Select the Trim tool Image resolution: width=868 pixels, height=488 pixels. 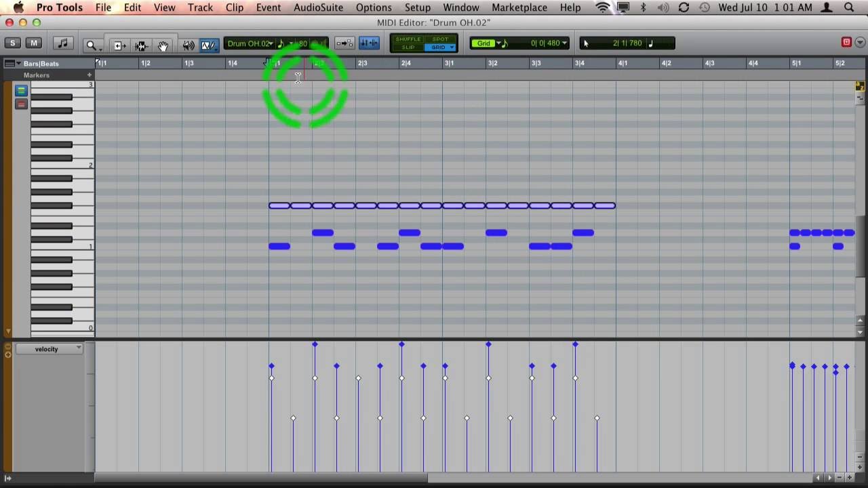pos(119,45)
